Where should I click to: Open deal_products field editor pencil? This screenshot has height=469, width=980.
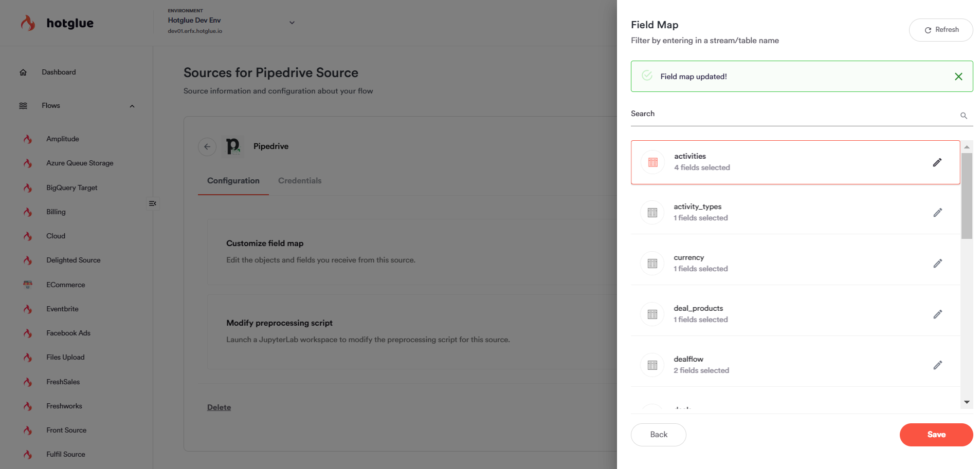pyautogui.click(x=937, y=314)
